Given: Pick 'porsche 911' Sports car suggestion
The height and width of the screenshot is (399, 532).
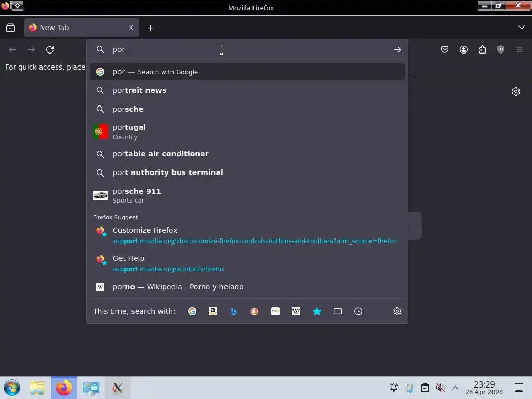Looking at the screenshot, I should (x=247, y=195).
